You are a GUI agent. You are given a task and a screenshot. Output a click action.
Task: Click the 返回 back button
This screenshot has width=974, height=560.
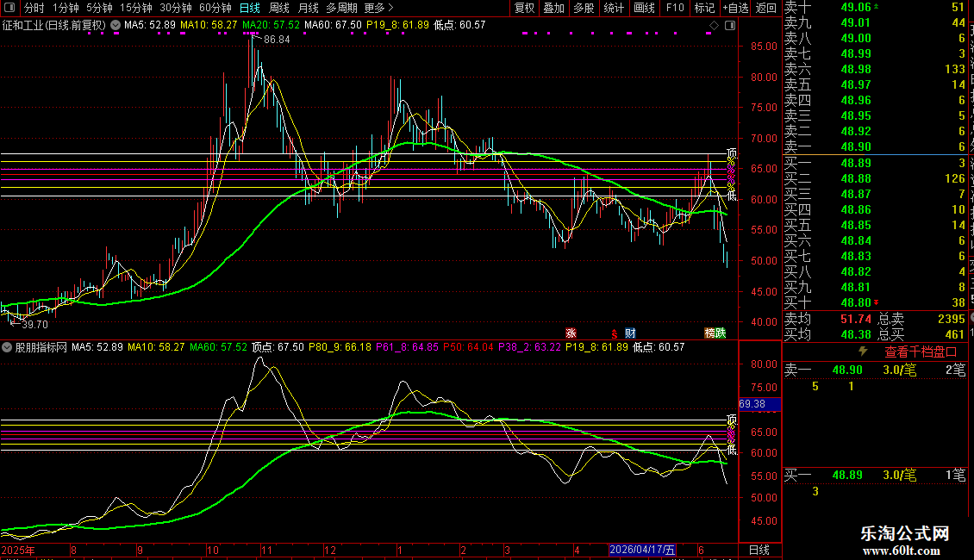[x=766, y=8]
